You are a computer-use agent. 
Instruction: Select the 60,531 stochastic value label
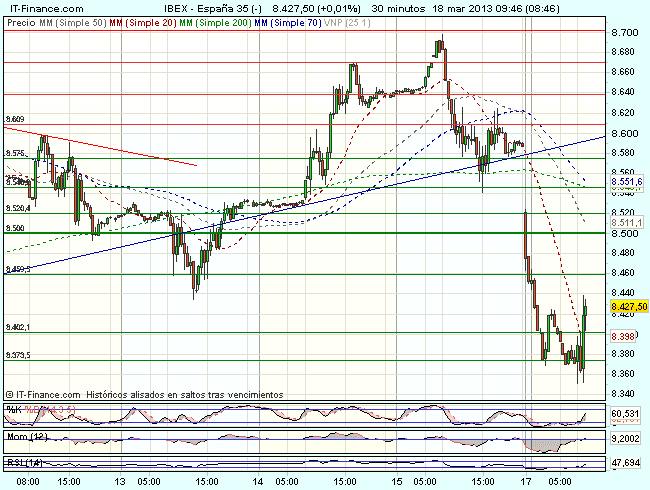tap(624, 413)
